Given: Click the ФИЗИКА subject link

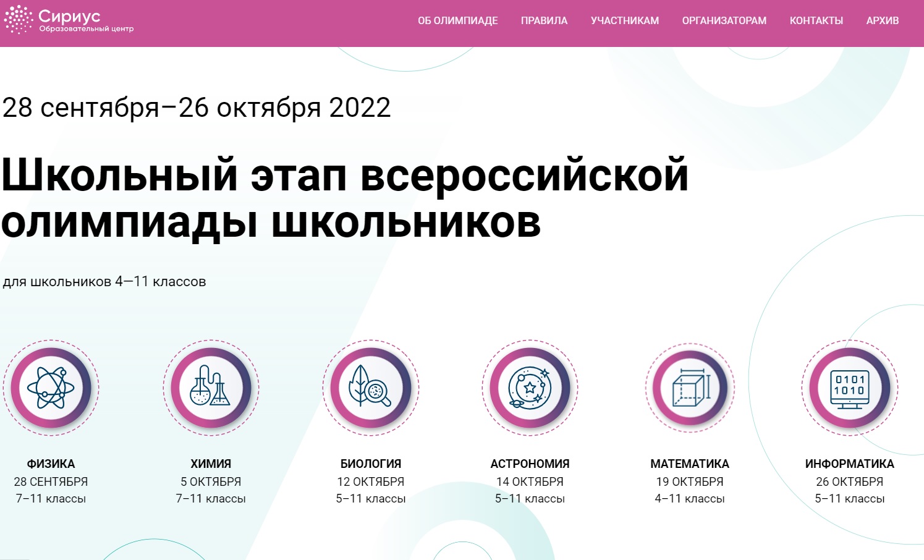Looking at the screenshot, I should [x=51, y=464].
